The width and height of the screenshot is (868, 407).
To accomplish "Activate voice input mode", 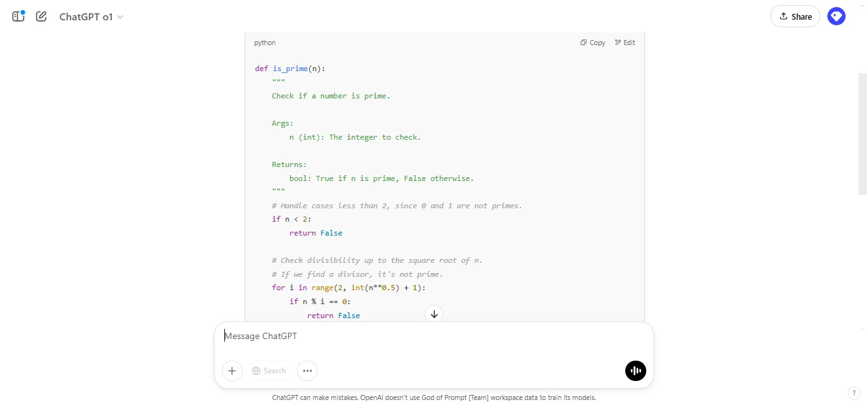I will click(635, 371).
